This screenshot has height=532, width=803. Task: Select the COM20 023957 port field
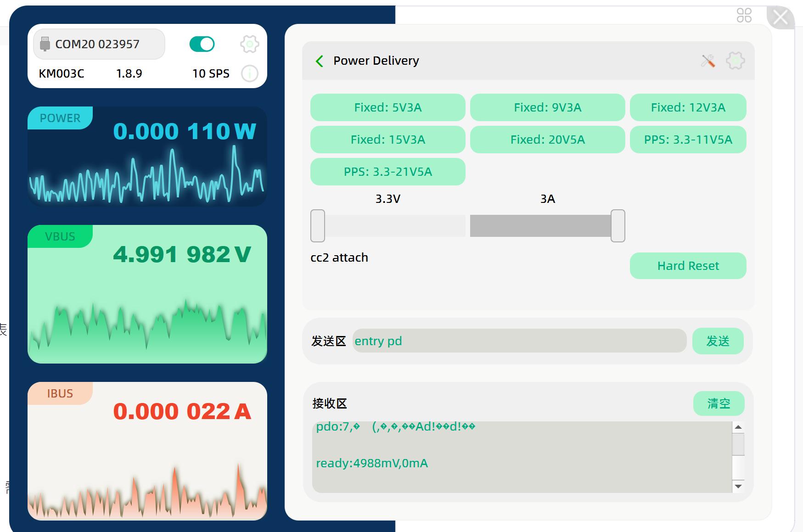coord(99,44)
